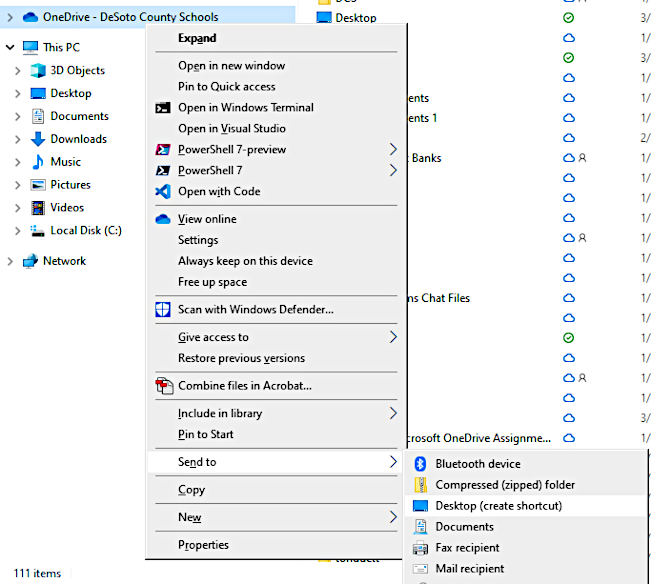Click the Desktop icon in navigation tree
The image size is (651, 584).
[38, 93]
